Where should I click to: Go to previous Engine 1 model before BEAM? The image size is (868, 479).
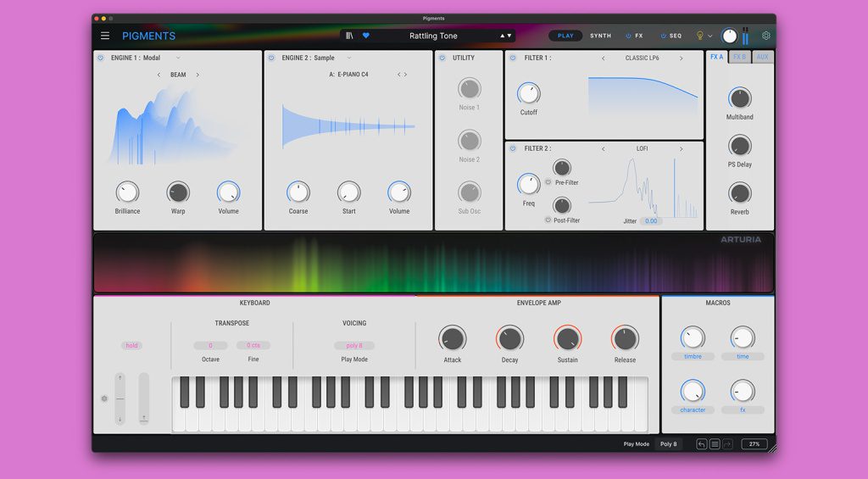click(159, 75)
